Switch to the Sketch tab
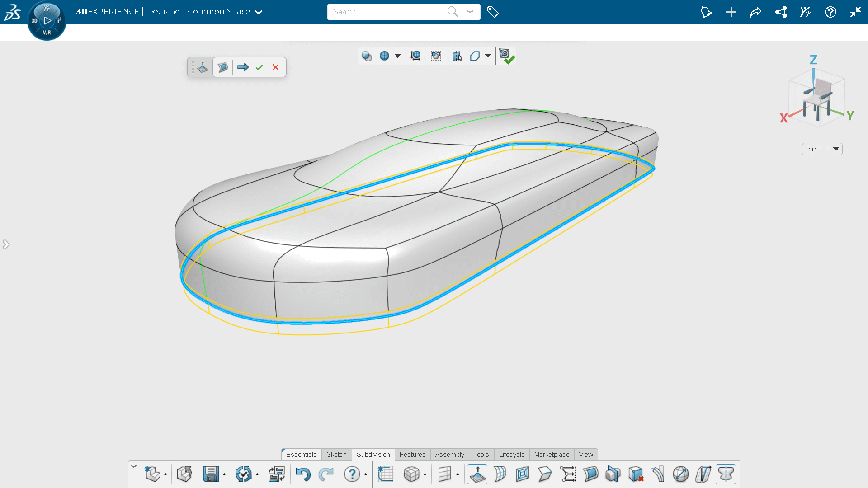 (336, 455)
